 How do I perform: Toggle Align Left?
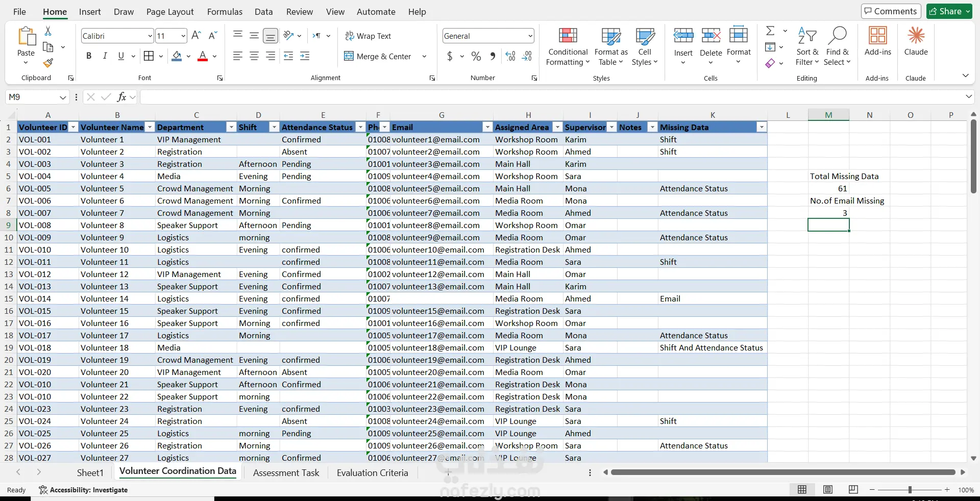pos(238,56)
